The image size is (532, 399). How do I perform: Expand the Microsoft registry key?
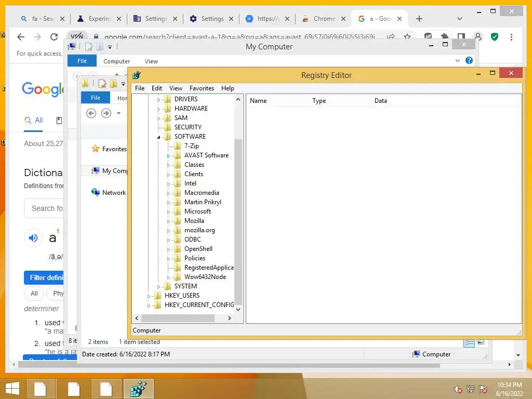(x=168, y=212)
